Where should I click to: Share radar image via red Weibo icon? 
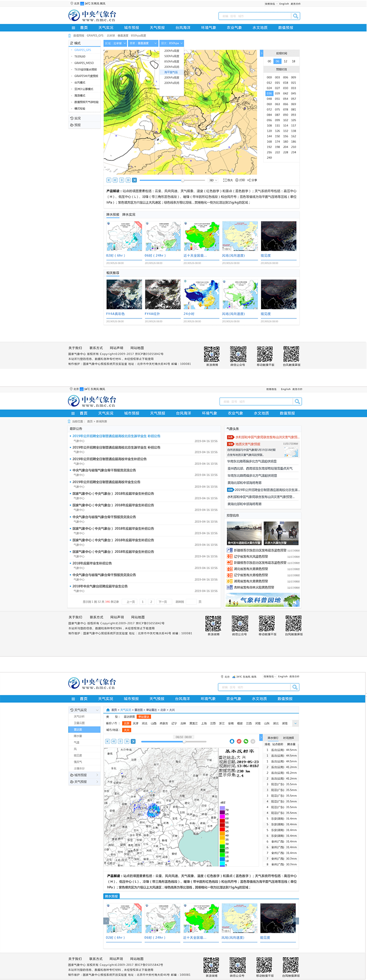(239, 741)
